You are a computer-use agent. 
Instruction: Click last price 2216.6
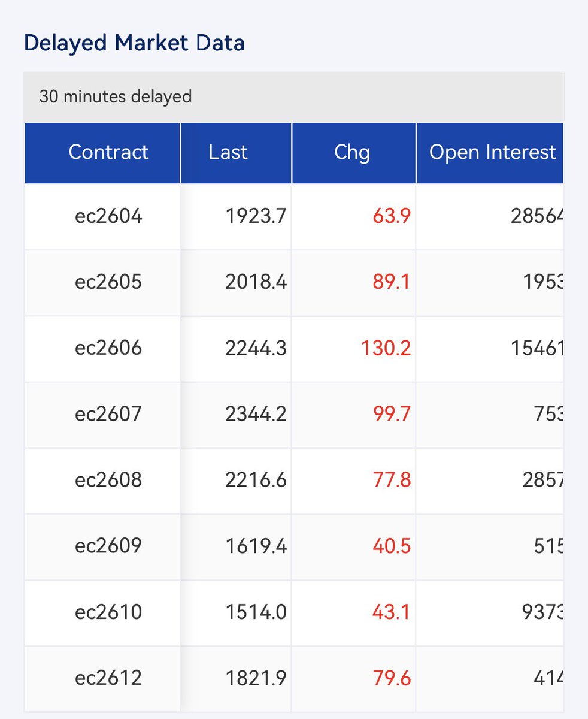pyautogui.click(x=256, y=480)
